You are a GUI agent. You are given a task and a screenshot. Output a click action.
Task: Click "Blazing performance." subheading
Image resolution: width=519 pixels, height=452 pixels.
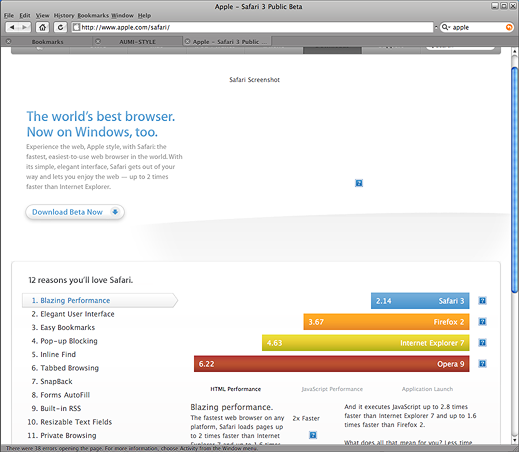tap(232, 407)
